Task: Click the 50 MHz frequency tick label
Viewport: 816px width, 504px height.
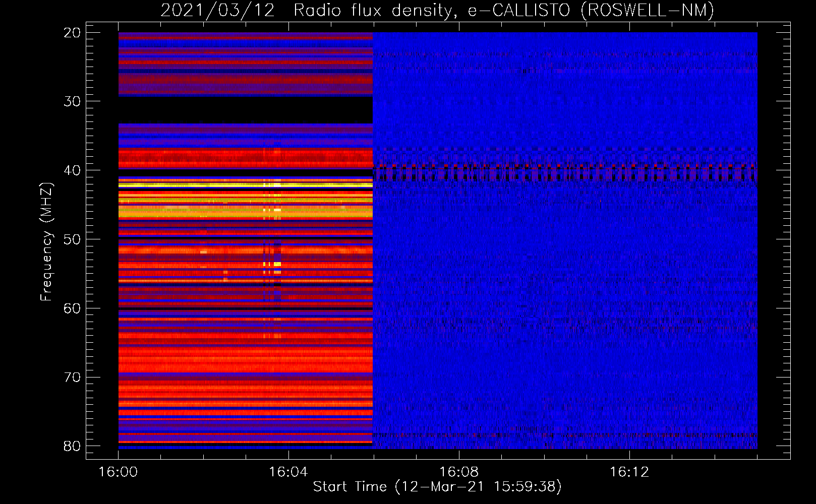Action: tap(72, 239)
